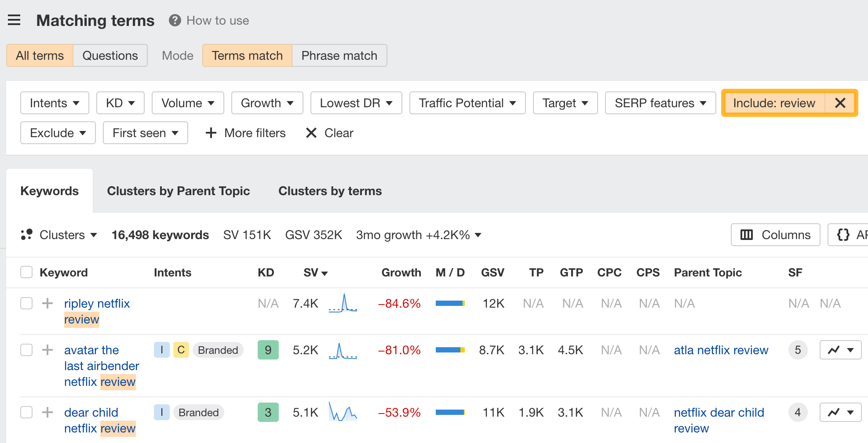Open the Columns customization panel
This screenshot has width=868, height=443.
coord(775,235)
